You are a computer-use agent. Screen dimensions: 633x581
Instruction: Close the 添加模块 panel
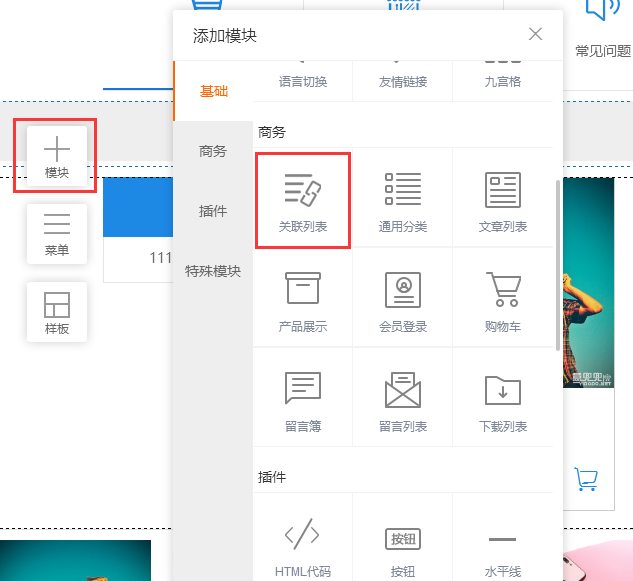coord(536,34)
